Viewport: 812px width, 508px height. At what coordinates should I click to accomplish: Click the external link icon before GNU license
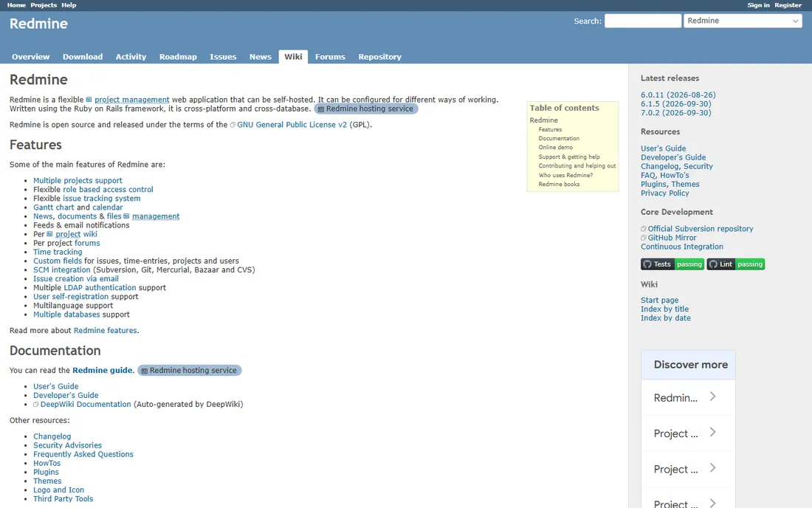click(233, 125)
